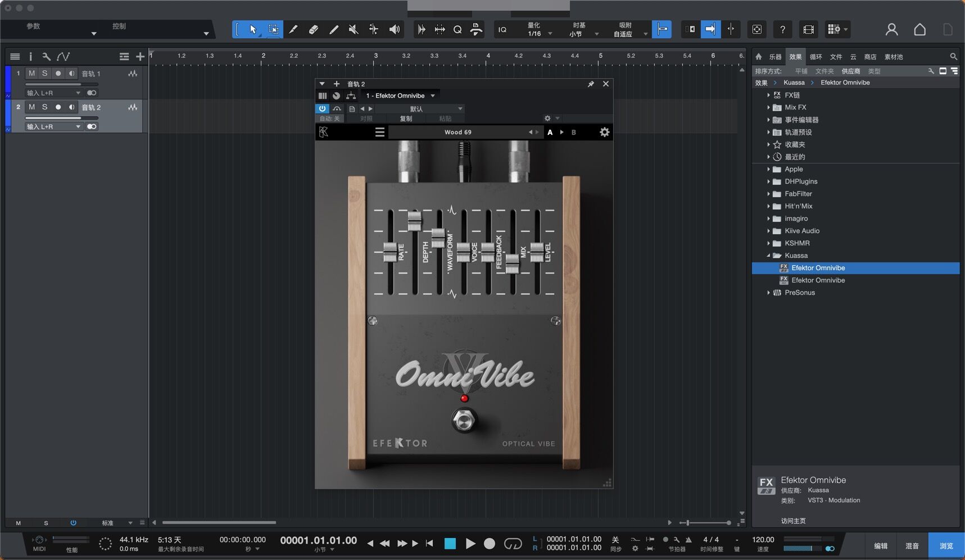Click the play button in transport
The height and width of the screenshot is (560, 965).
click(x=470, y=544)
